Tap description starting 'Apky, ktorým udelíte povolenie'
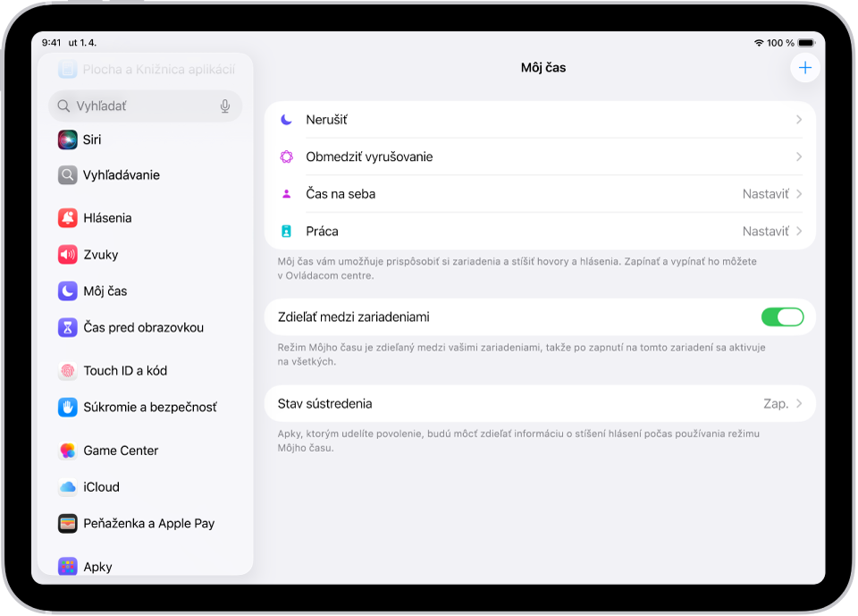 pyautogui.click(x=518, y=441)
